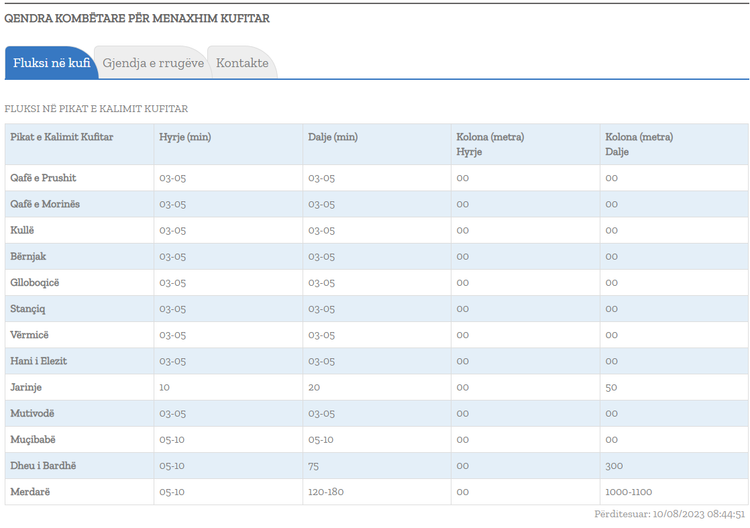Image resolution: width=750 pixels, height=528 pixels.
Task: Click the Bërnjak border point name
Action: coord(28,256)
